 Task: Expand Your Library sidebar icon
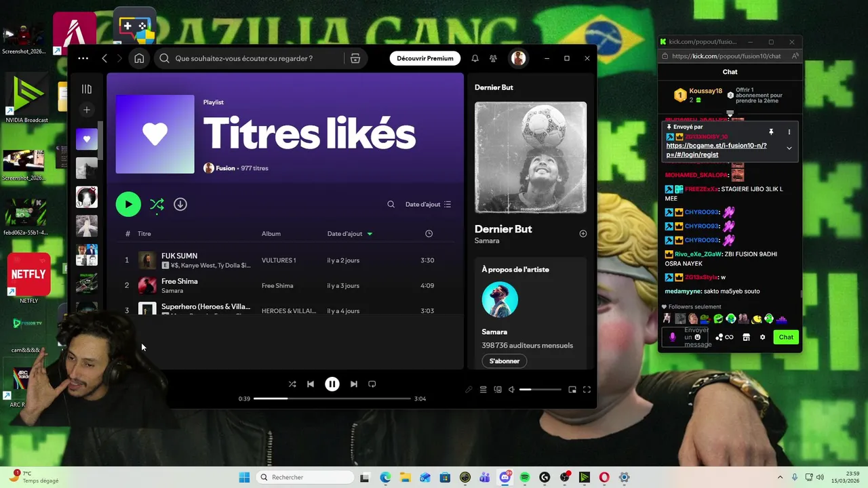87,89
